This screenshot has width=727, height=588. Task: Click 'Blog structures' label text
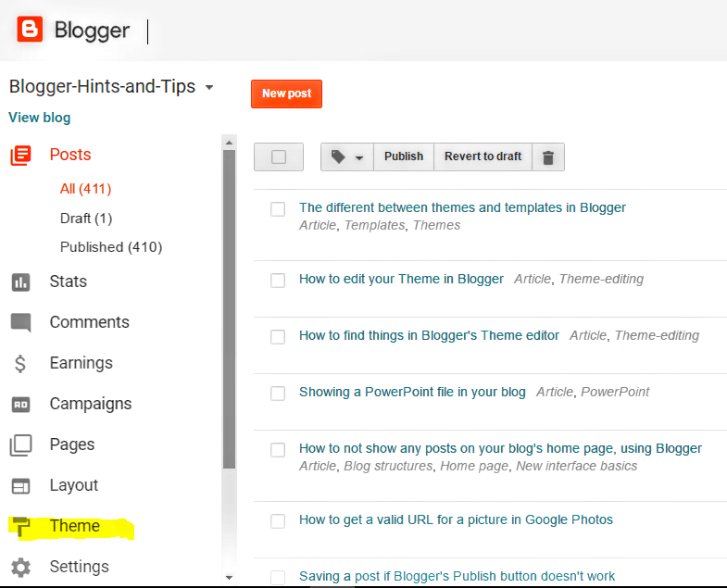(388, 466)
